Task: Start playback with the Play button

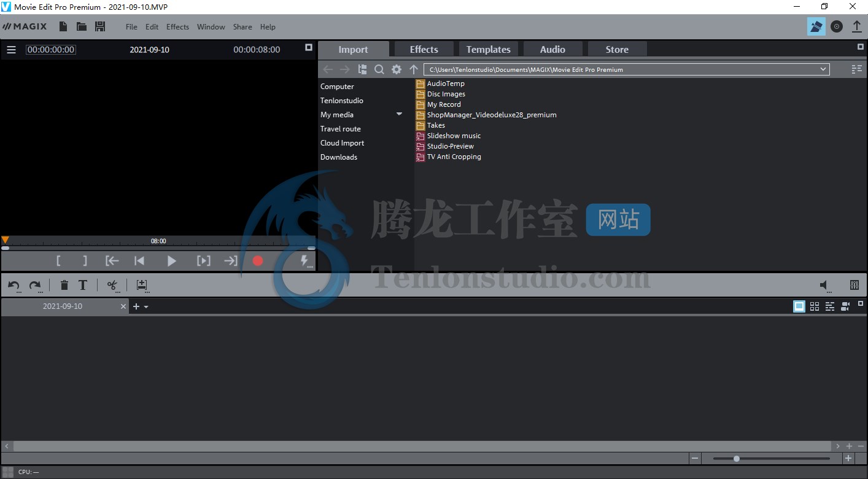Action: click(x=171, y=261)
